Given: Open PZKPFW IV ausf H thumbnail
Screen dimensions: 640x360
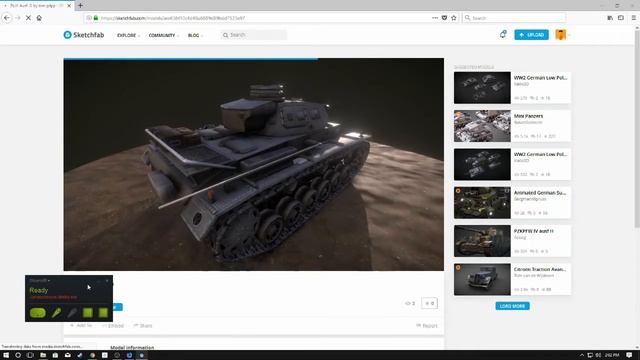Looking at the screenshot, I should [x=482, y=241].
